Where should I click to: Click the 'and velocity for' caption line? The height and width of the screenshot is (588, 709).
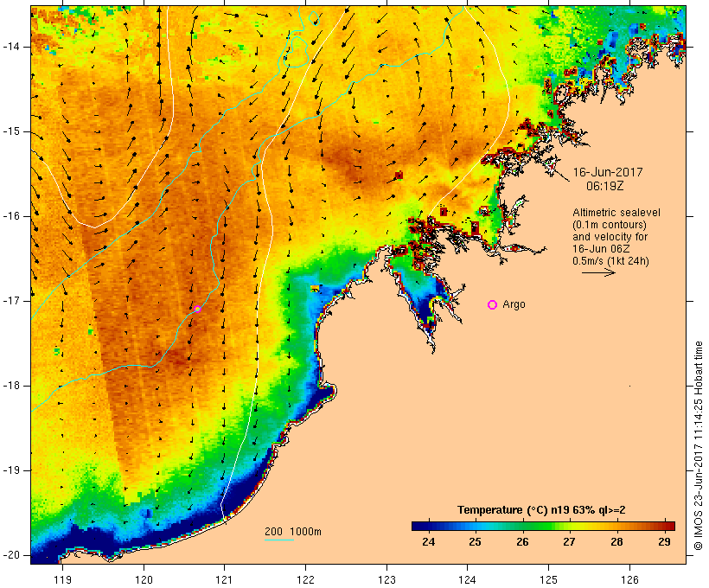point(610,237)
